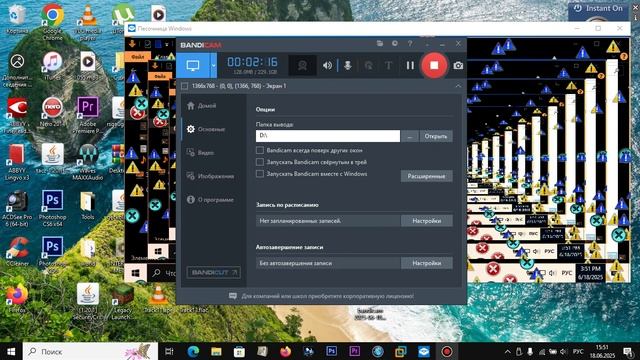Viewport: 640px width, 360px height.
Task: Select the screen recording mode button
Action: (x=193, y=65)
